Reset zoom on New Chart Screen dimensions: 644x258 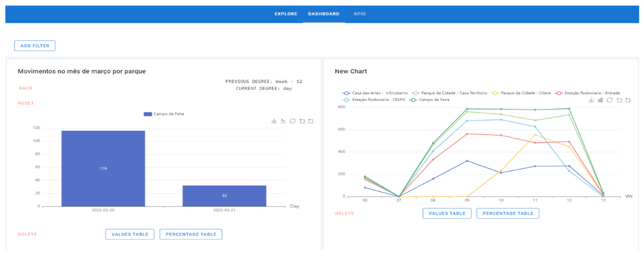628,100
